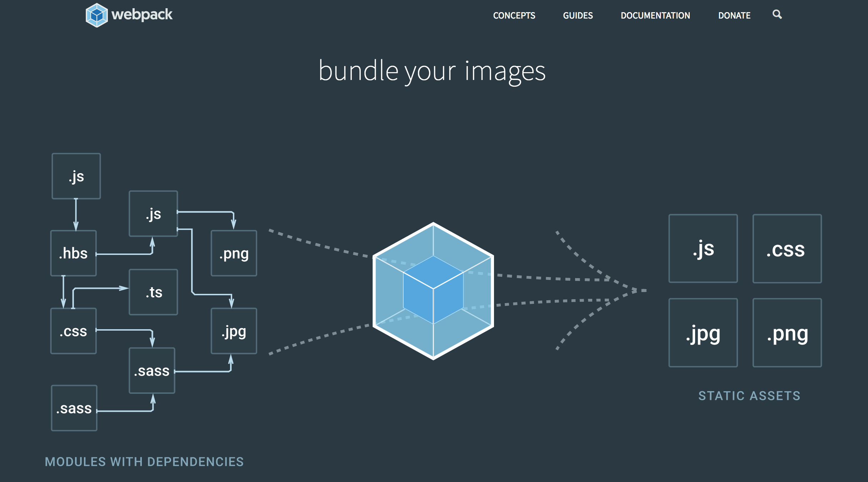Open the CONCEPTS menu item
This screenshot has height=482, width=868.
click(514, 15)
